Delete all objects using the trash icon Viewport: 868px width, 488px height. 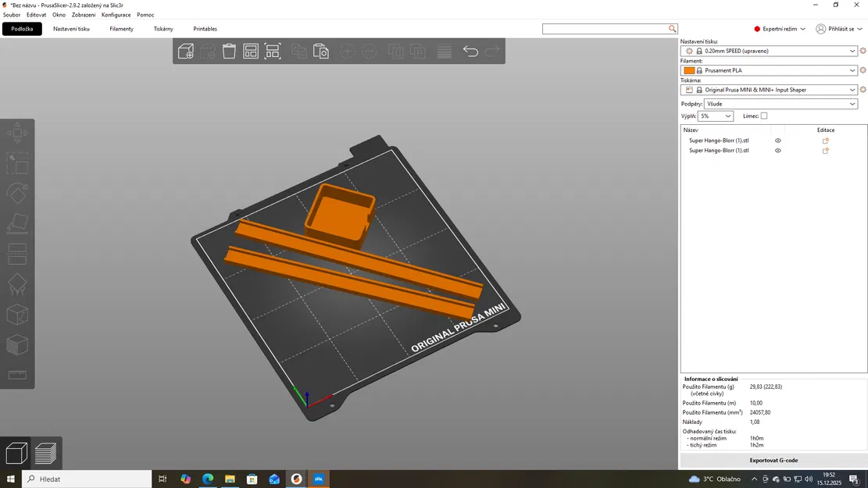228,51
